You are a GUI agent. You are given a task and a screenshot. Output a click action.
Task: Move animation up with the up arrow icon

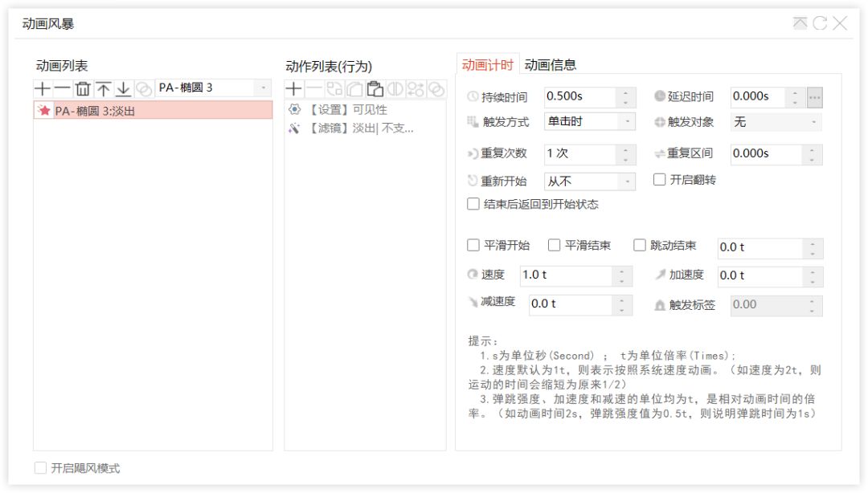click(x=104, y=88)
